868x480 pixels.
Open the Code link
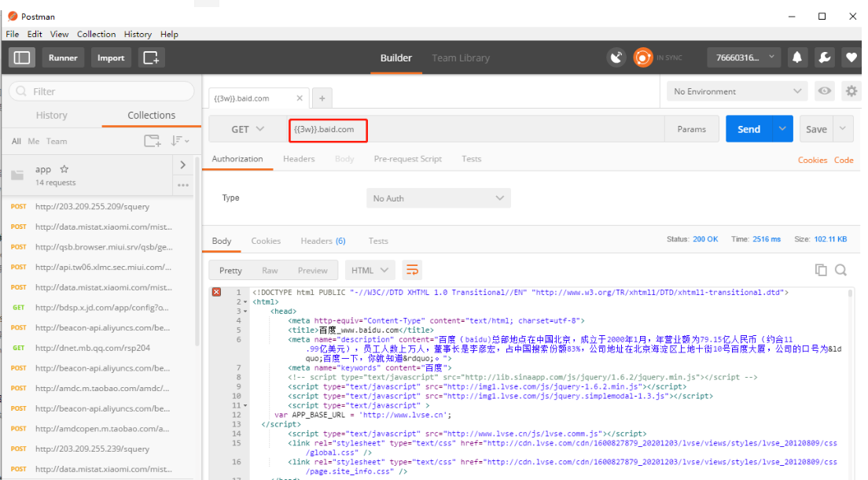(x=844, y=160)
